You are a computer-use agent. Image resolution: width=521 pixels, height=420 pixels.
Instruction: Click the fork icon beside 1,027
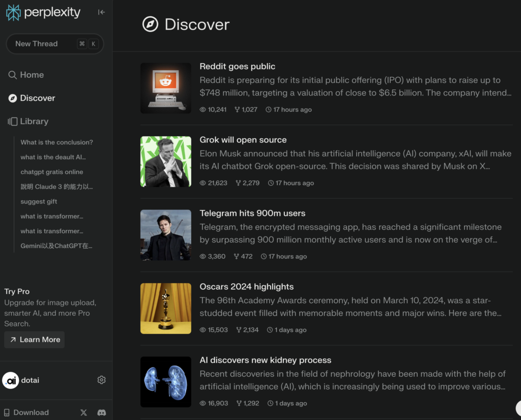[x=237, y=109]
